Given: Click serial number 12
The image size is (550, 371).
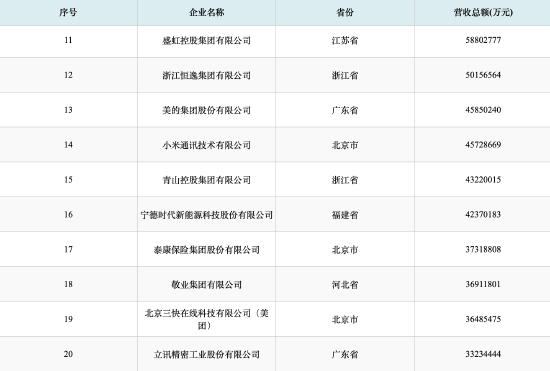Looking at the screenshot, I should pyautogui.click(x=68, y=75).
